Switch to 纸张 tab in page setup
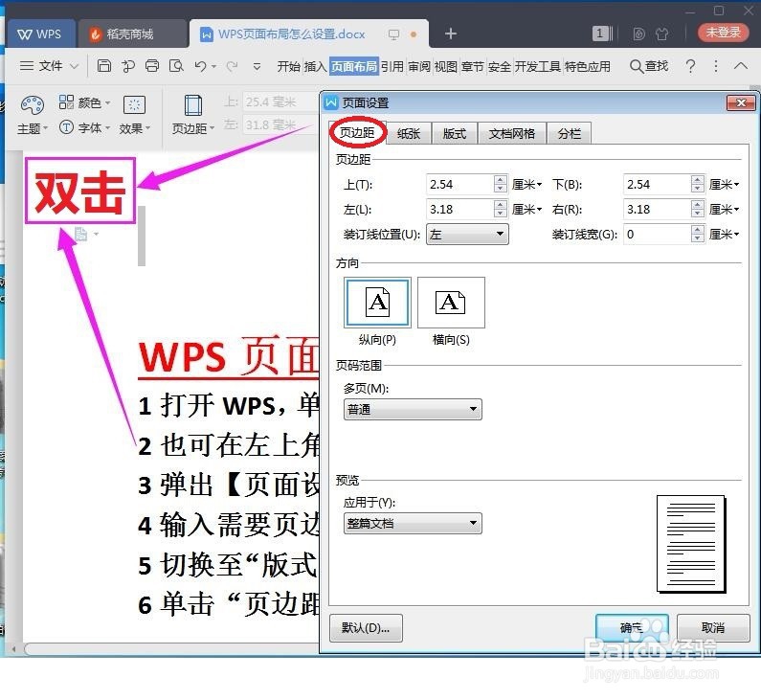The height and width of the screenshot is (700, 761). point(409,133)
